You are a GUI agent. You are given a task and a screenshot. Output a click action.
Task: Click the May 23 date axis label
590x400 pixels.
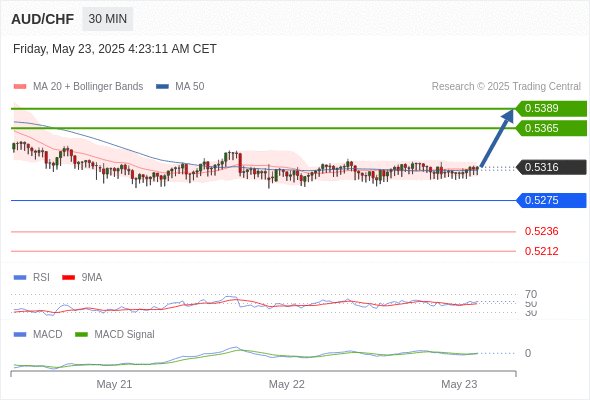(459, 384)
